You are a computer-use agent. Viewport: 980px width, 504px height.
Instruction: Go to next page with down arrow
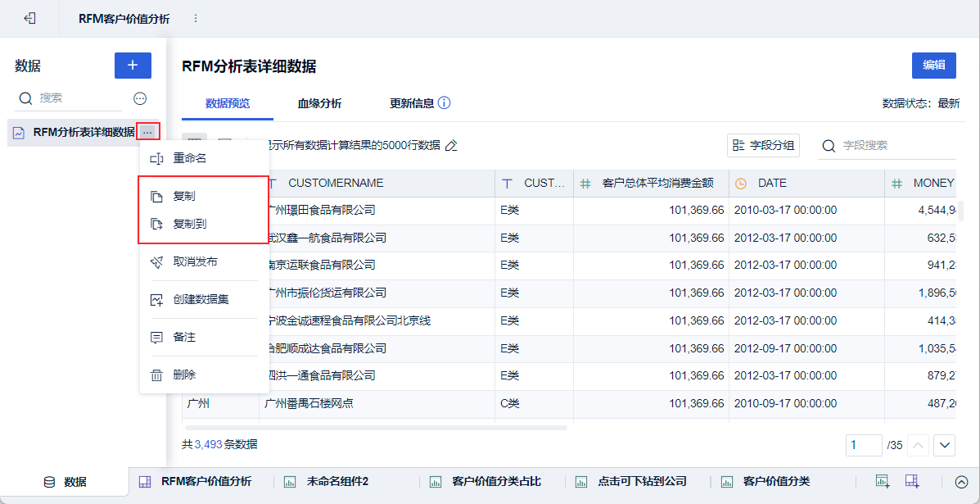click(x=944, y=445)
